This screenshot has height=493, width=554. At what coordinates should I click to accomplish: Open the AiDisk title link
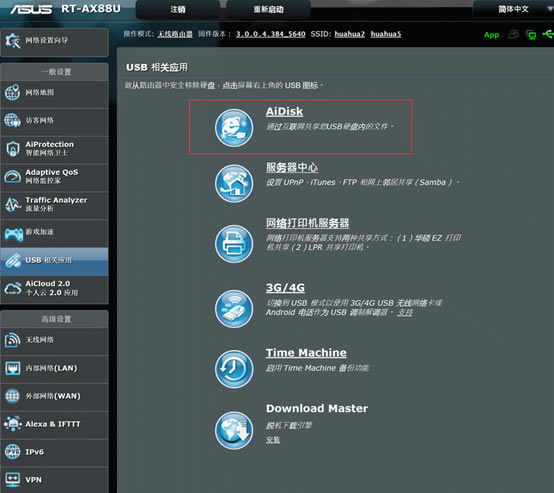[284, 111]
